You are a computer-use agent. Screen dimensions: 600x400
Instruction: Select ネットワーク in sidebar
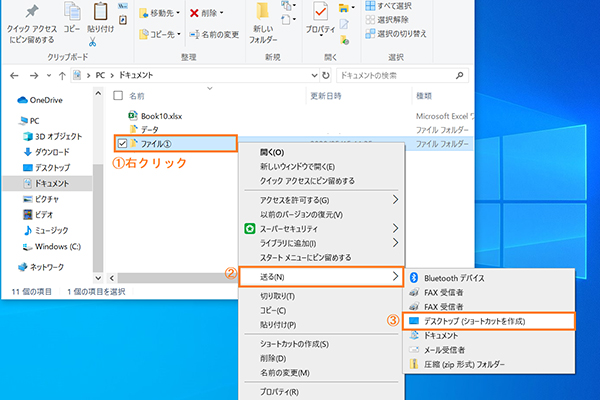(x=41, y=267)
